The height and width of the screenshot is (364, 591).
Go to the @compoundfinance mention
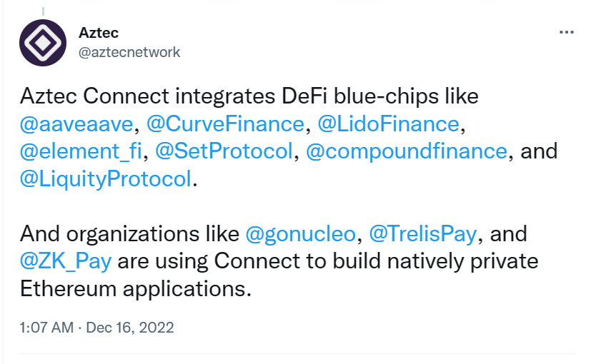pos(406,151)
